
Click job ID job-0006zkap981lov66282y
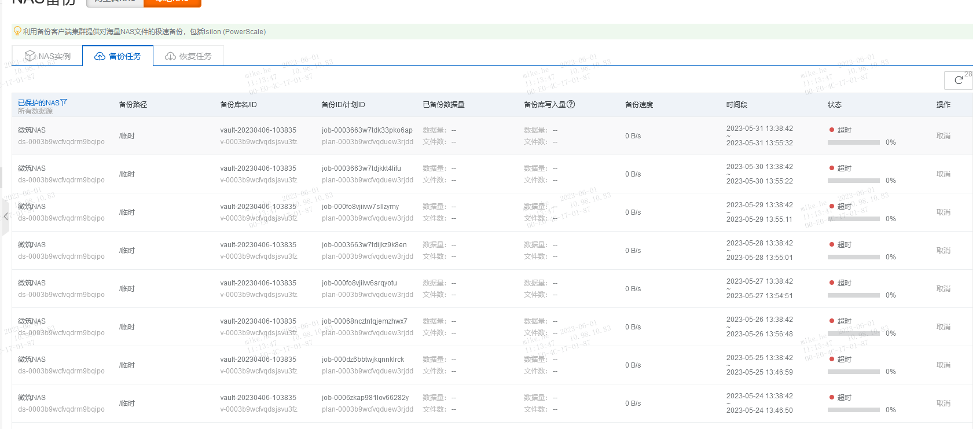pyautogui.click(x=365, y=398)
